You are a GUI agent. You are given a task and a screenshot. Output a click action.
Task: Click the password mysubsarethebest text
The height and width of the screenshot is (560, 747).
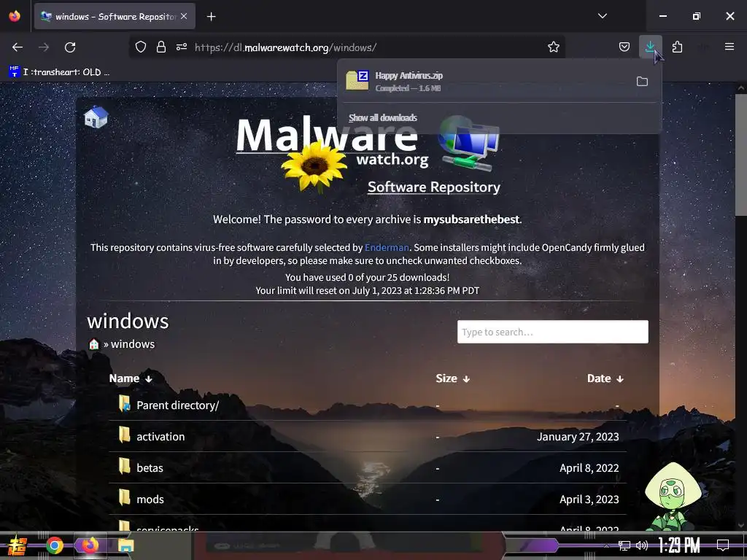472,219
